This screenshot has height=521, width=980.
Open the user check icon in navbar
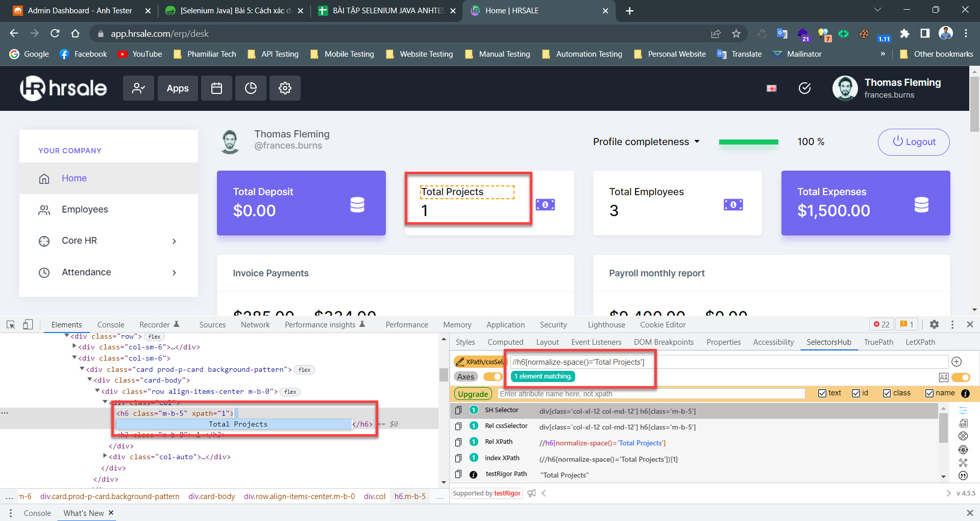pos(138,88)
